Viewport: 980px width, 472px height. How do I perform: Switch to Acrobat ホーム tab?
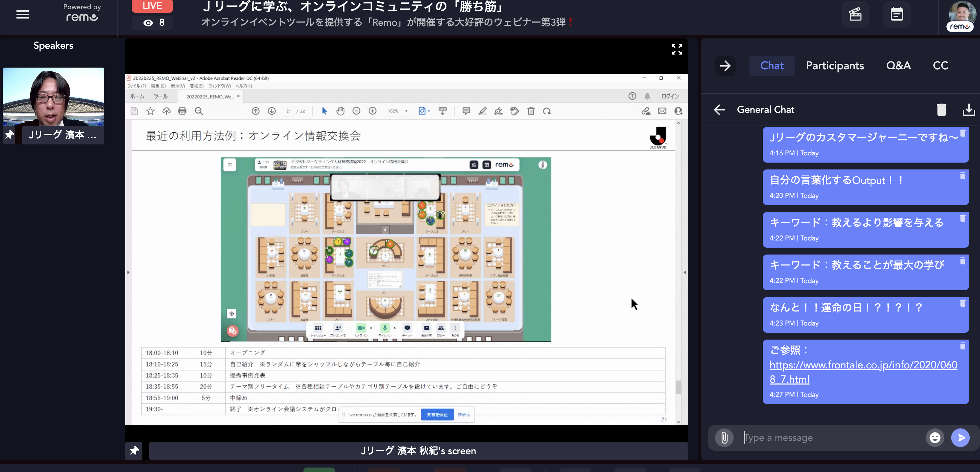(x=137, y=96)
